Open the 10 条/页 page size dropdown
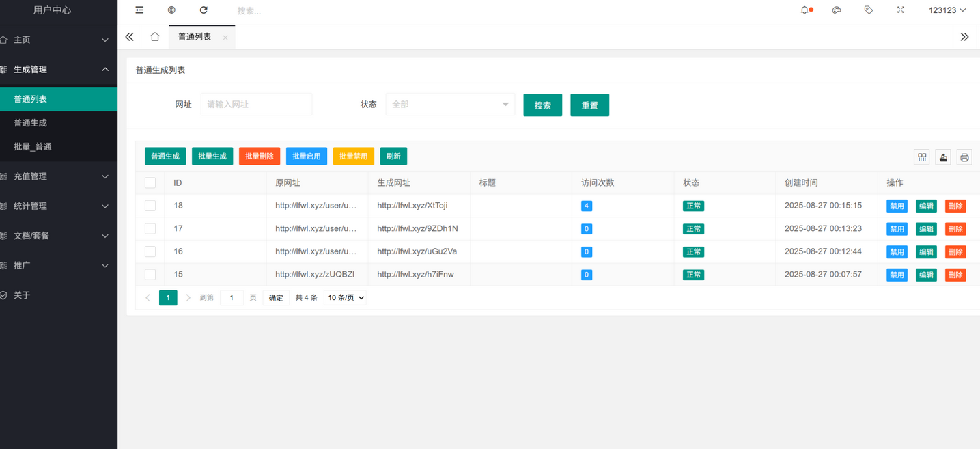 click(x=344, y=297)
